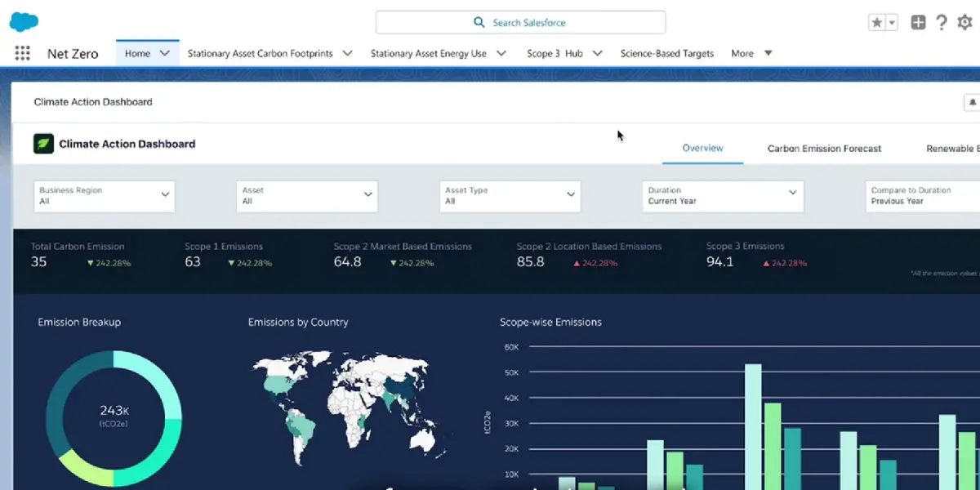Viewport: 980px width, 490px height.
Task: Open the Help question mark icon
Action: coord(941,23)
